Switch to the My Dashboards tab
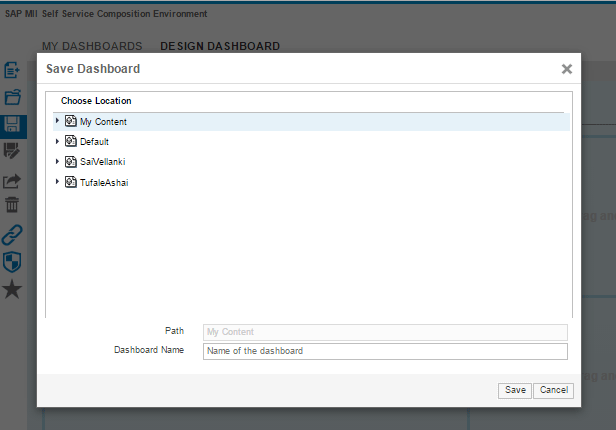This screenshot has height=430, width=616. [x=92, y=46]
